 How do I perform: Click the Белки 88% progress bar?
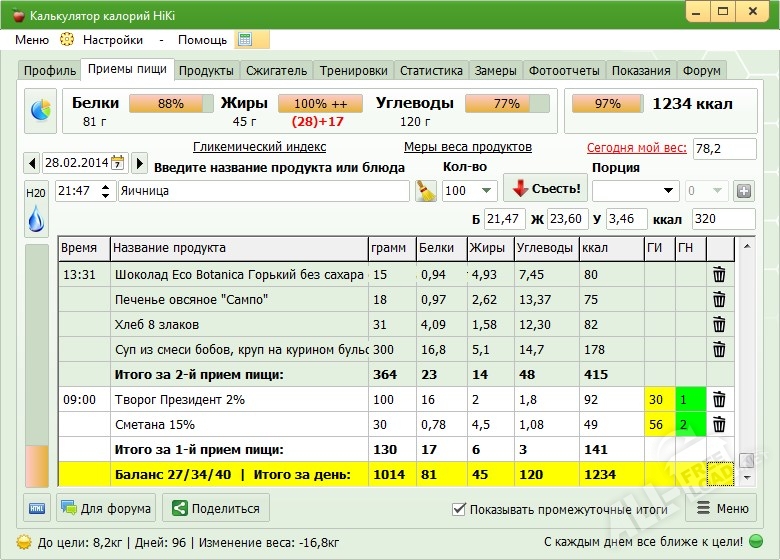171,104
